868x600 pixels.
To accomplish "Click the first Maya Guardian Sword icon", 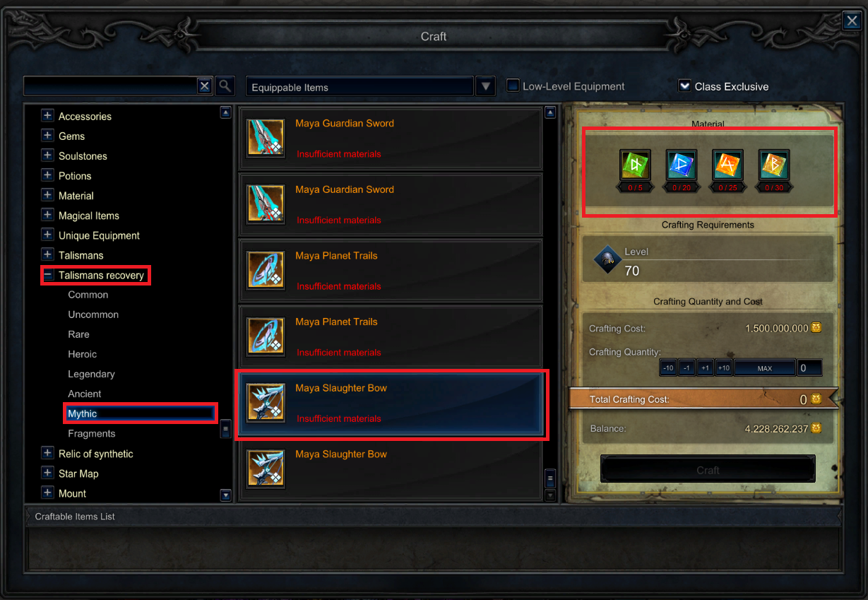I will 266,138.
